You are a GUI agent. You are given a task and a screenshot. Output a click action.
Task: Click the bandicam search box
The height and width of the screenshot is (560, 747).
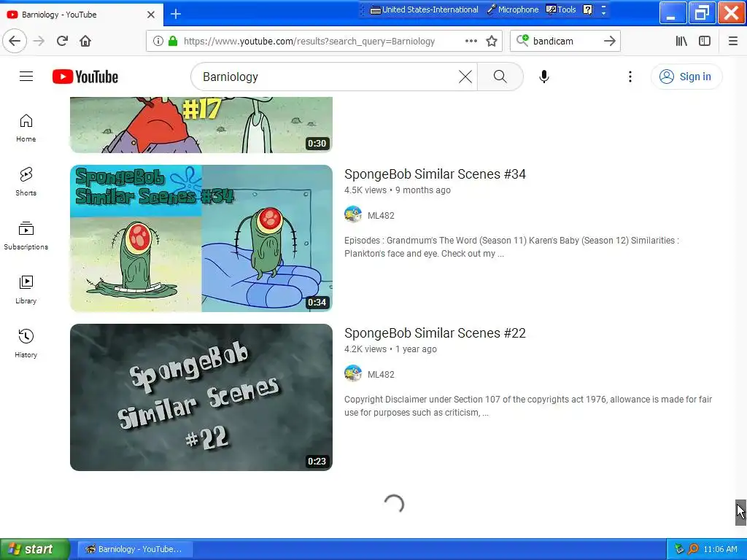point(565,41)
